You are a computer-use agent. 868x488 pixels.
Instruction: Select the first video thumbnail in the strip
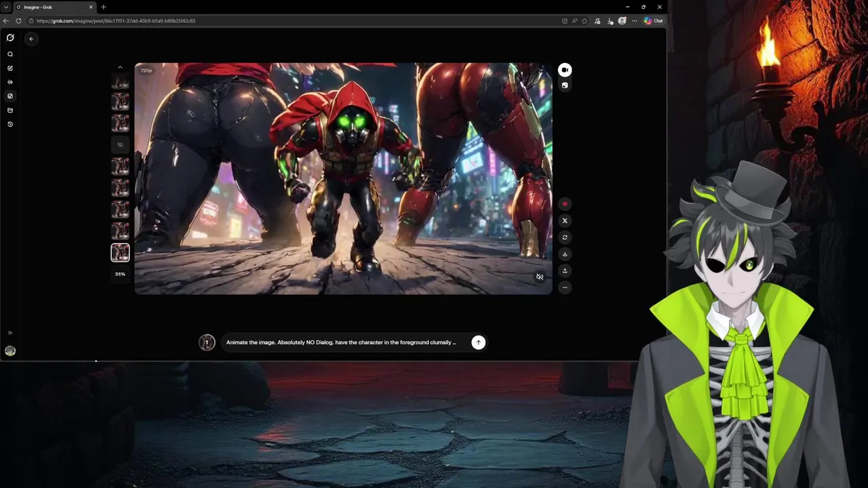point(120,81)
